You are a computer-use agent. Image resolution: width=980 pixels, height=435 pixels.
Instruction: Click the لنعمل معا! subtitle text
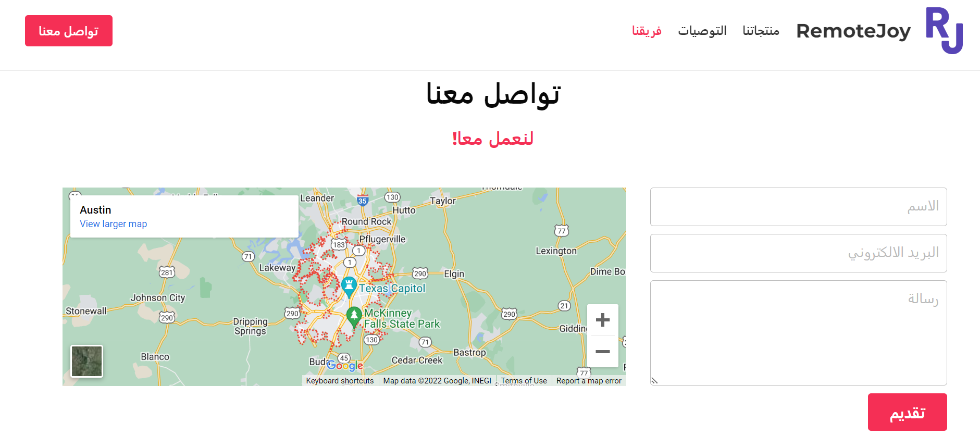492,139
